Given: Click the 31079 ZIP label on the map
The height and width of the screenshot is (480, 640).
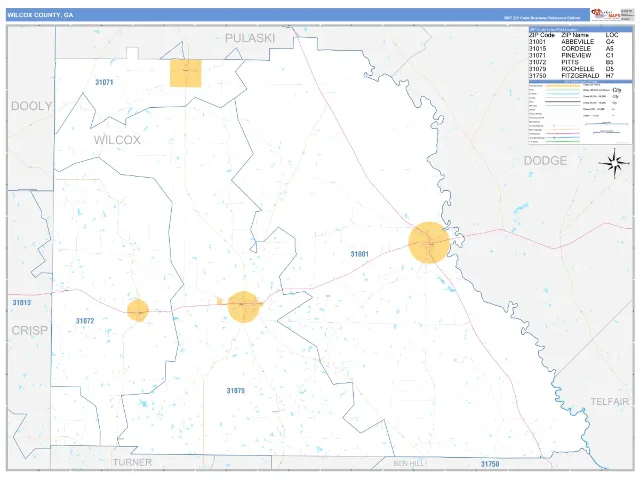Looking at the screenshot, I should point(236,391).
